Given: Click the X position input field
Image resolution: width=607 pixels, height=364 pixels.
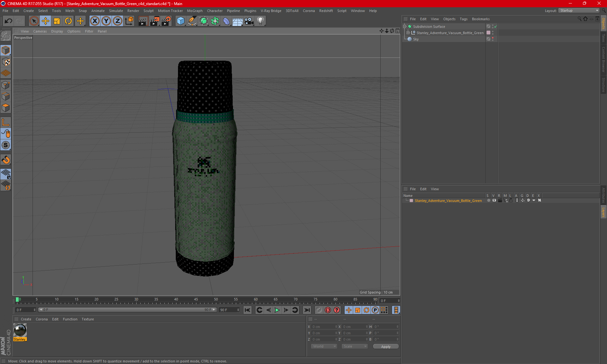Looking at the screenshot, I should point(324,327).
